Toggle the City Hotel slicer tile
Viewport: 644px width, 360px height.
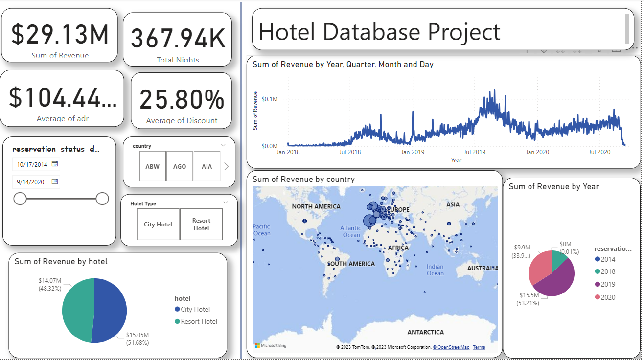(158, 225)
